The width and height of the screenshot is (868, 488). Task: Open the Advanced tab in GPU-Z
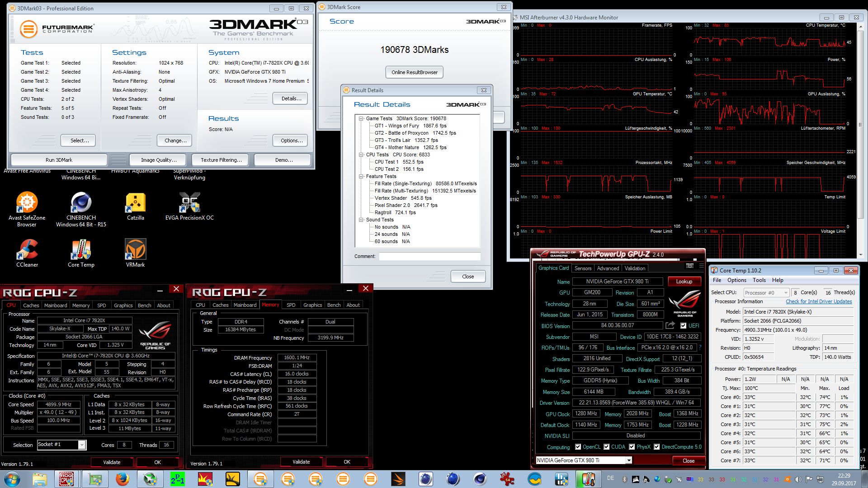(608, 268)
